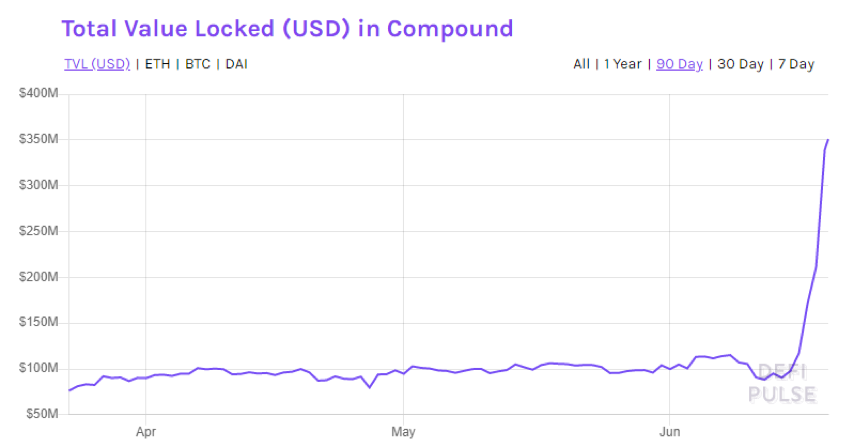Click the $350M y-axis label
852x445 pixels.
tap(40, 139)
